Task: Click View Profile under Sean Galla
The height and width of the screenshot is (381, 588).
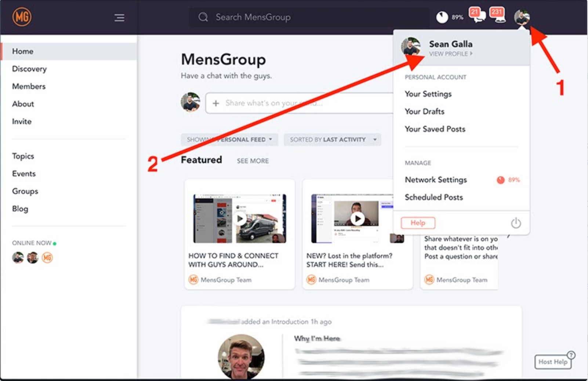Action: tap(451, 54)
